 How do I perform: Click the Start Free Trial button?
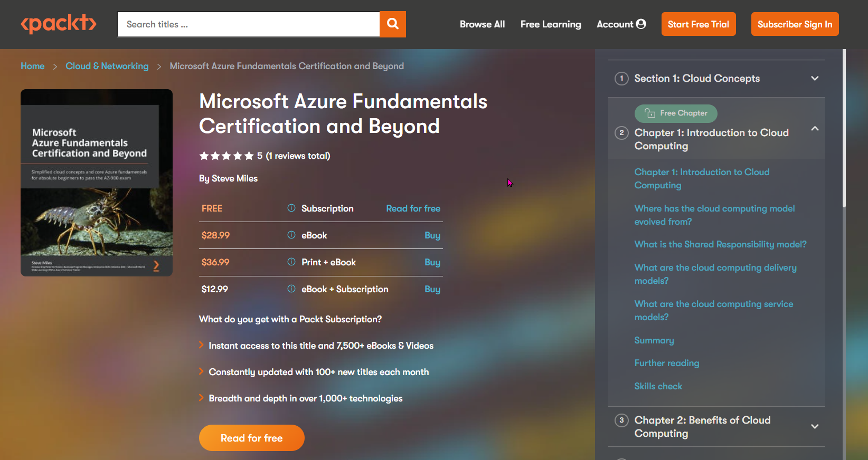(x=698, y=24)
